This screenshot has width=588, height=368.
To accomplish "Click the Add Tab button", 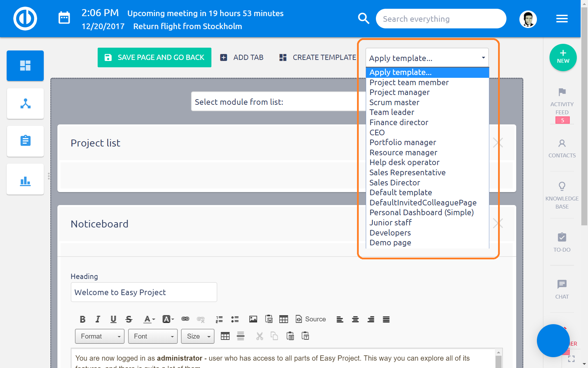I will coord(241,57).
